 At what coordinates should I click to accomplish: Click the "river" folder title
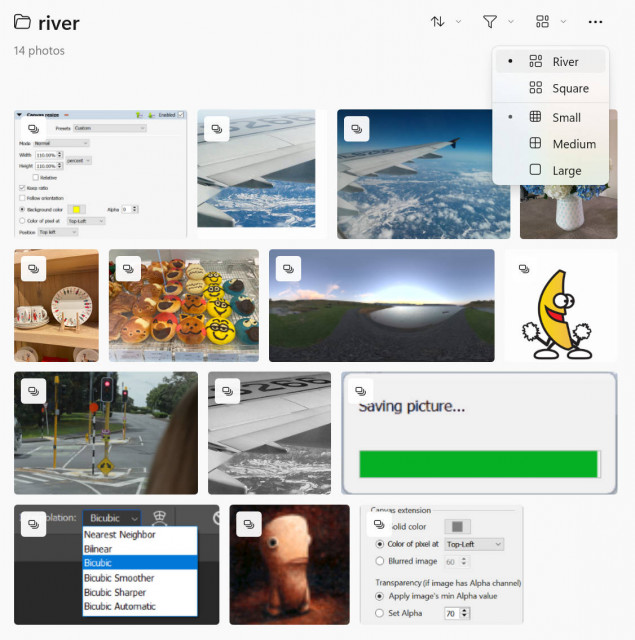(59, 23)
